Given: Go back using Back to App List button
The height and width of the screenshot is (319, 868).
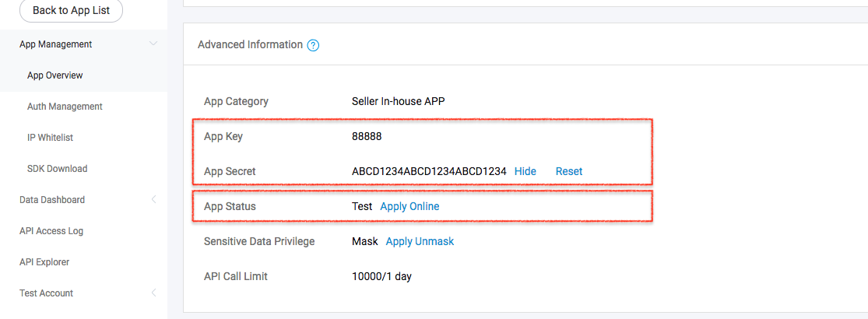Looking at the screenshot, I should 71,10.
